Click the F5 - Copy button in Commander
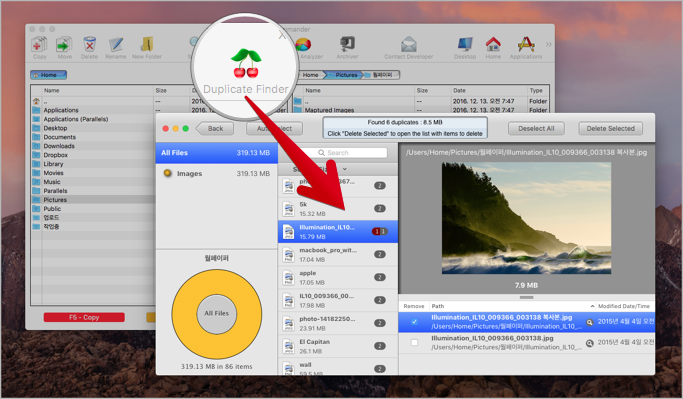683x399 pixels. [84, 318]
